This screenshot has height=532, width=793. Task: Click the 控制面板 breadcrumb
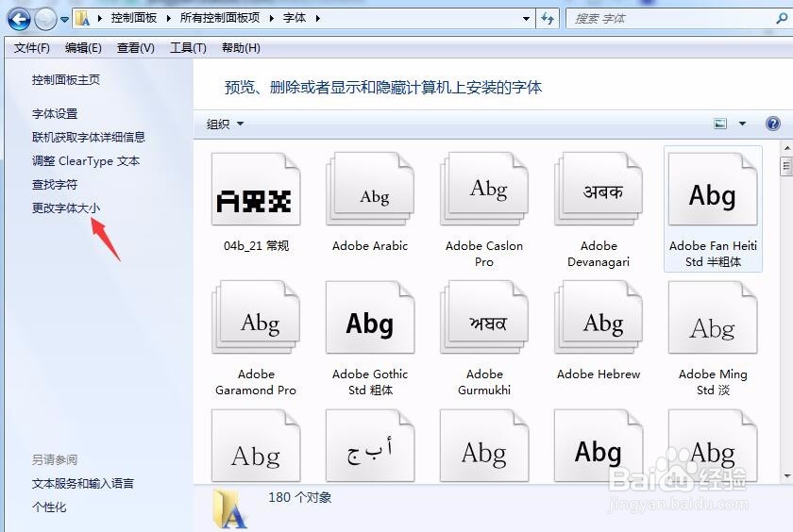pos(133,18)
